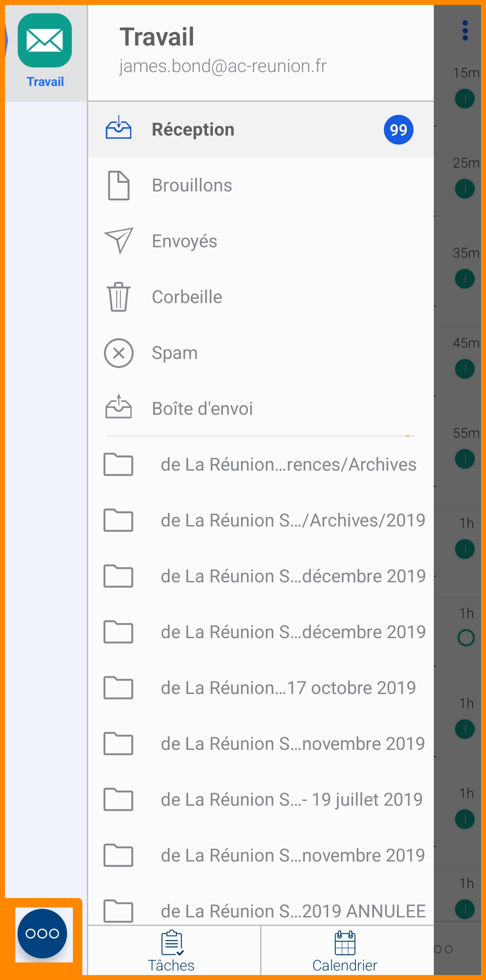Toggle the hollow circle message indicator
486x980 pixels.
(x=466, y=638)
